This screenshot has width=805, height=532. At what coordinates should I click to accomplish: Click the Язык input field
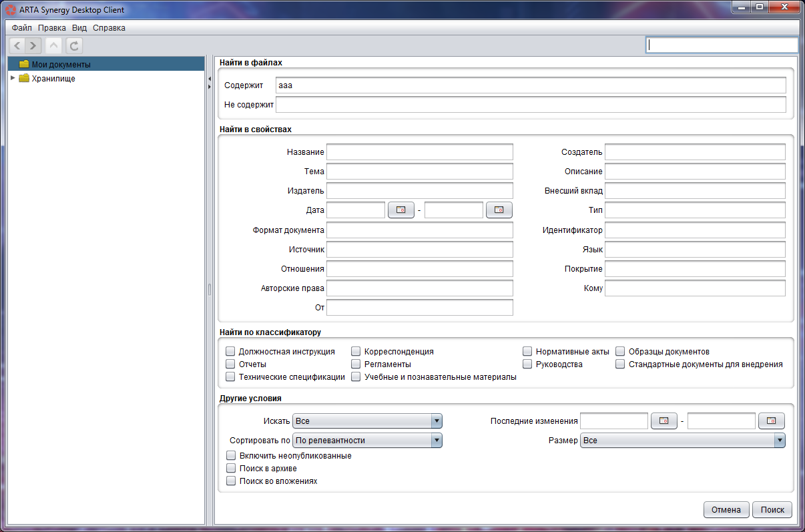coord(695,249)
